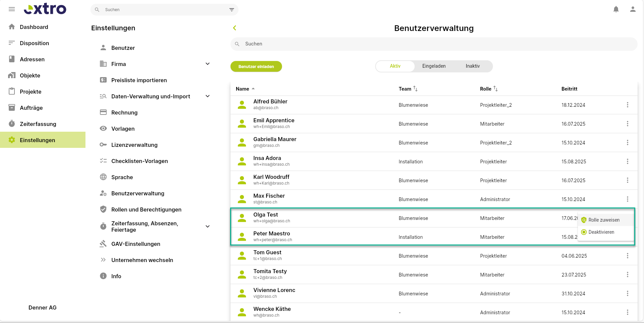Open row options for Vivienne Lorenc

pyautogui.click(x=628, y=293)
